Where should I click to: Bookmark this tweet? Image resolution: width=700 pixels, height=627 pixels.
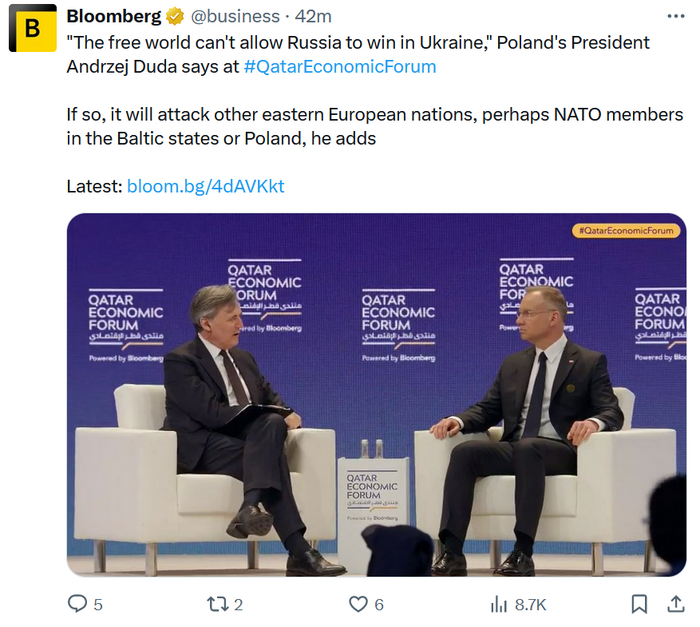pos(639,604)
